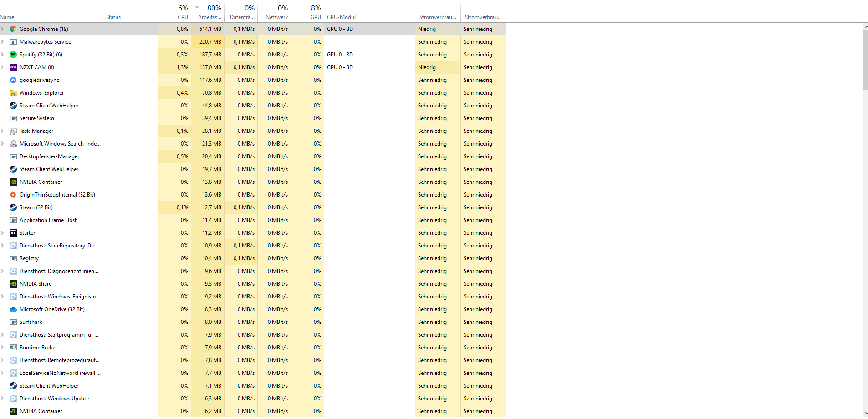
Task: Expand the Malwarebytes Service group
Action: tap(2, 42)
